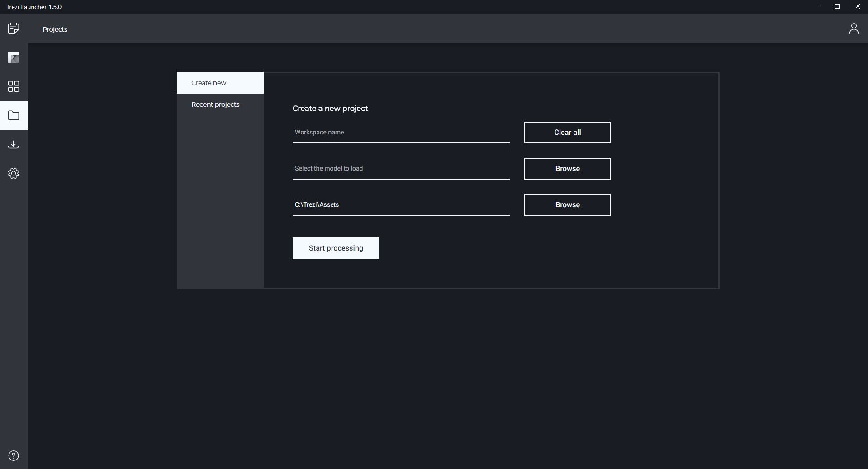Click the Create a new project heading
868x469 pixels.
(330, 109)
